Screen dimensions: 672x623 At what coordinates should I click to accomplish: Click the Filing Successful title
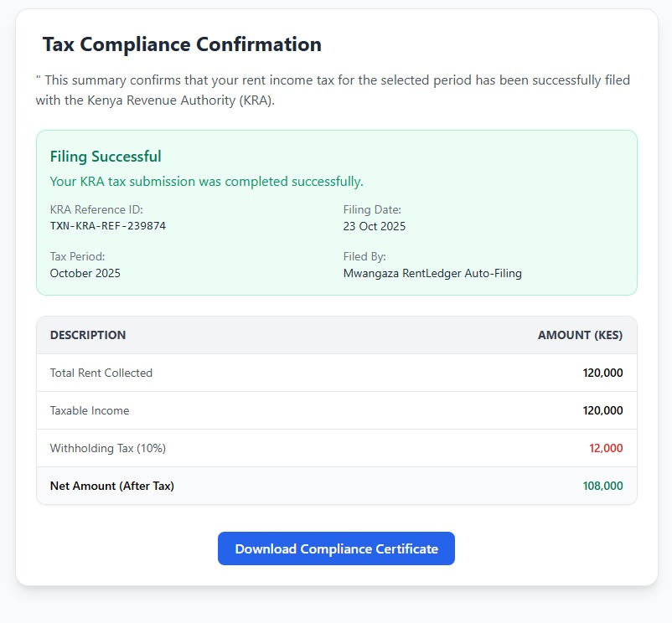coord(106,157)
